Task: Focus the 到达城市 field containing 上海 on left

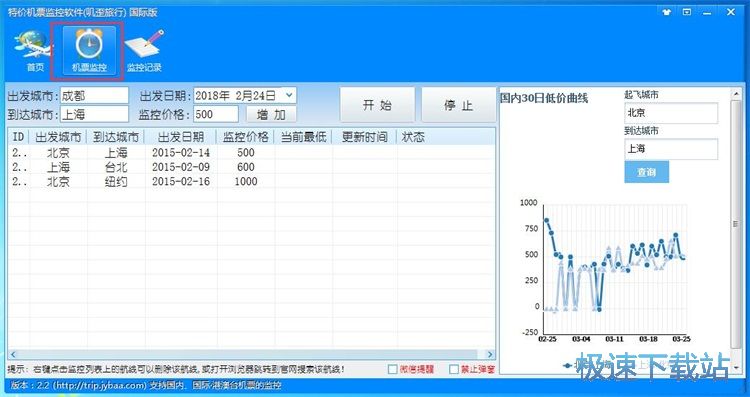Action: click(x=94, y=114)
